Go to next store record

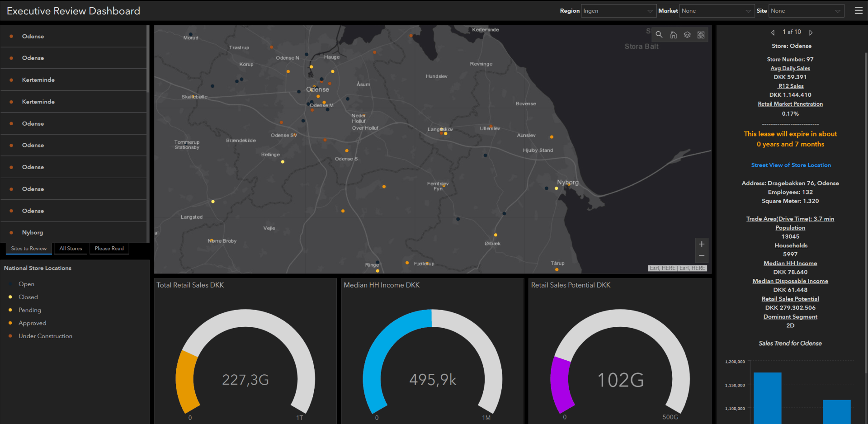811,33
